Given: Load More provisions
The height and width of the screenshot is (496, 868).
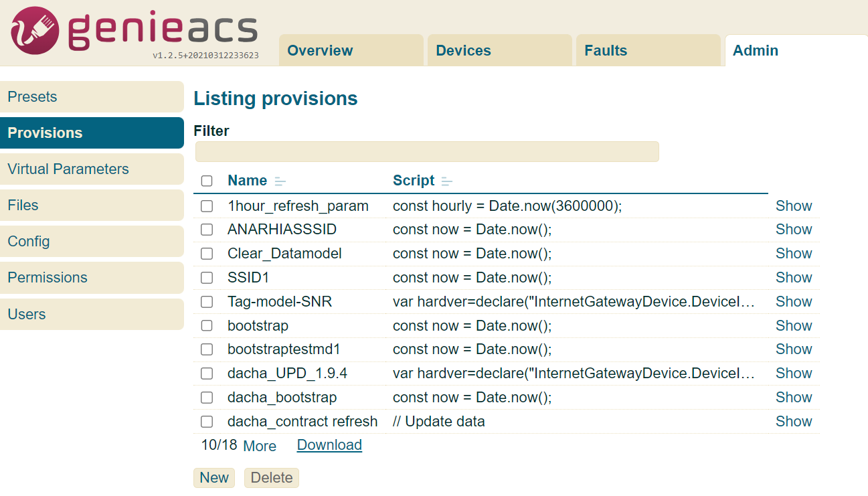Looking at the screenshot, I should pyautogui.click(x=260, y=446).
